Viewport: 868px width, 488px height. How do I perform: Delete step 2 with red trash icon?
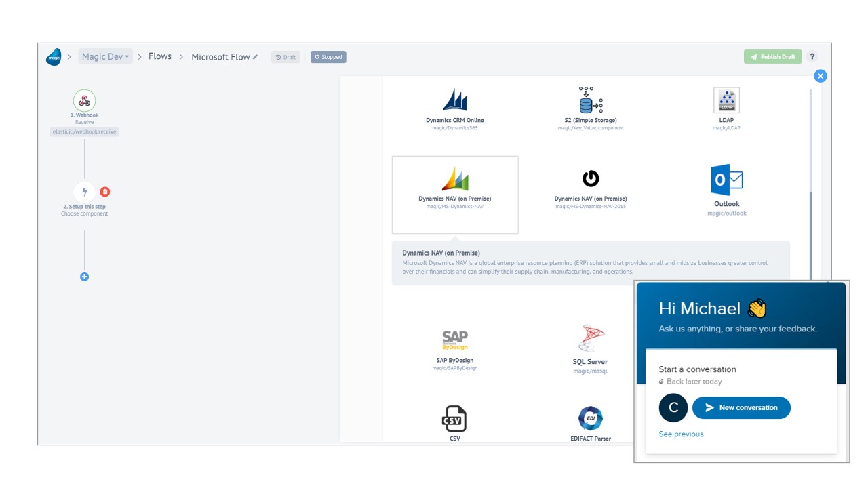click(x=105, y=192)
